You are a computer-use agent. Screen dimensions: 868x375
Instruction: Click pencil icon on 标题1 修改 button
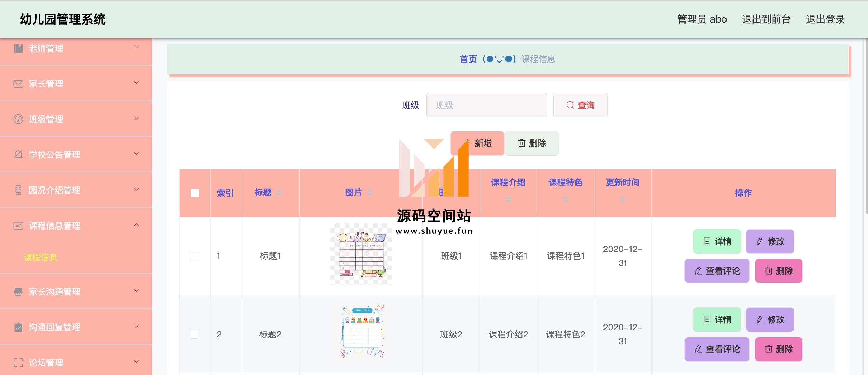click(760, 241)
